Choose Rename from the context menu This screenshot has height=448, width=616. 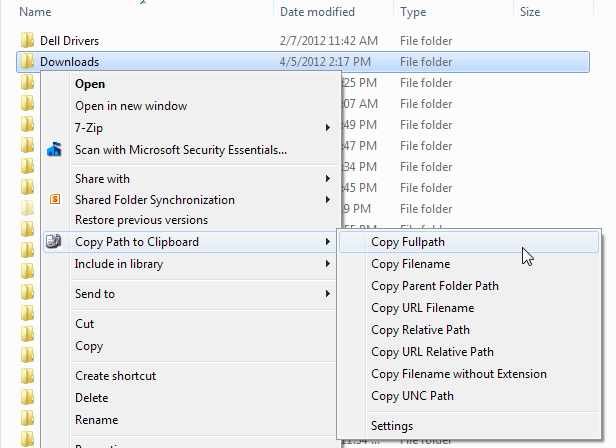coord(97,420)
